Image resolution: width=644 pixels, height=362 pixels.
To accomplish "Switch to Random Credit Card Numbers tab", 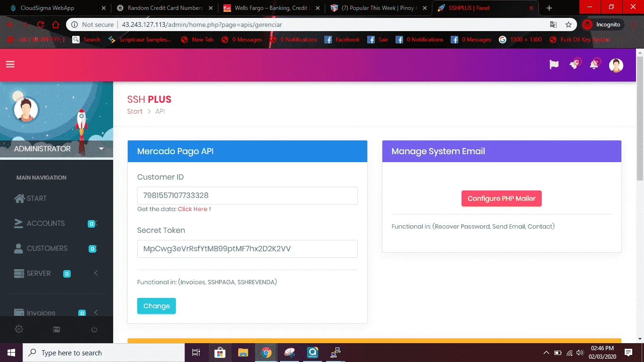I will click(x=165, y=8).
